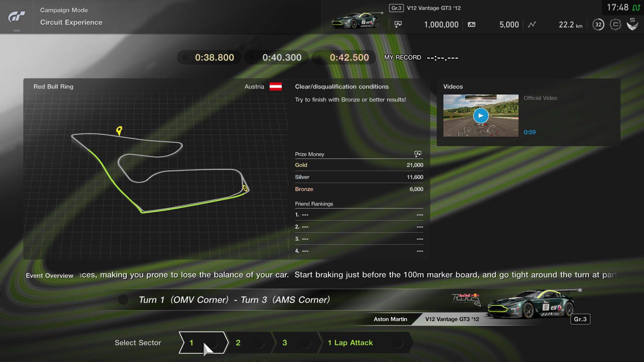Play the Official Video thumbnail

pyautogui.click(x=480, y=115)
